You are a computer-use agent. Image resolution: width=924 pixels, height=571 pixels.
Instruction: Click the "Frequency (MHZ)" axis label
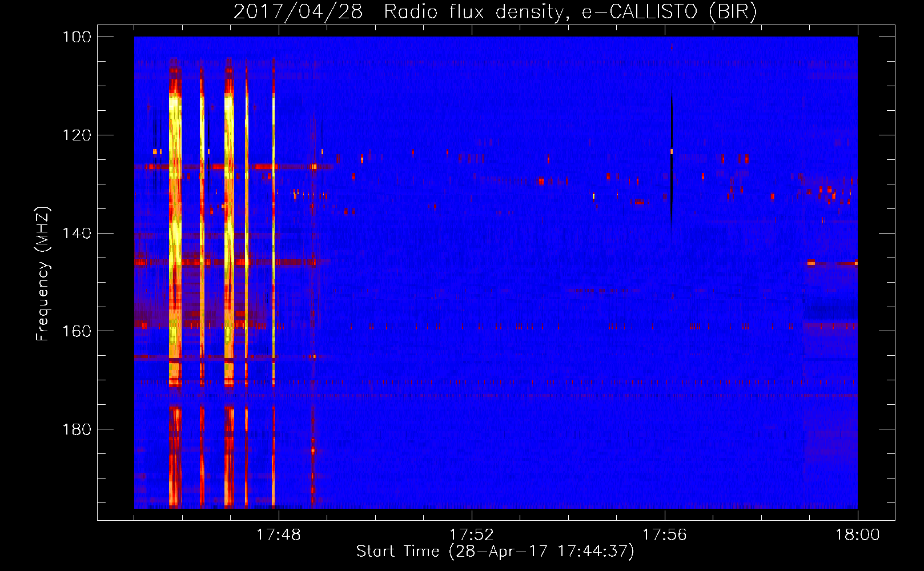pos(43,274)
